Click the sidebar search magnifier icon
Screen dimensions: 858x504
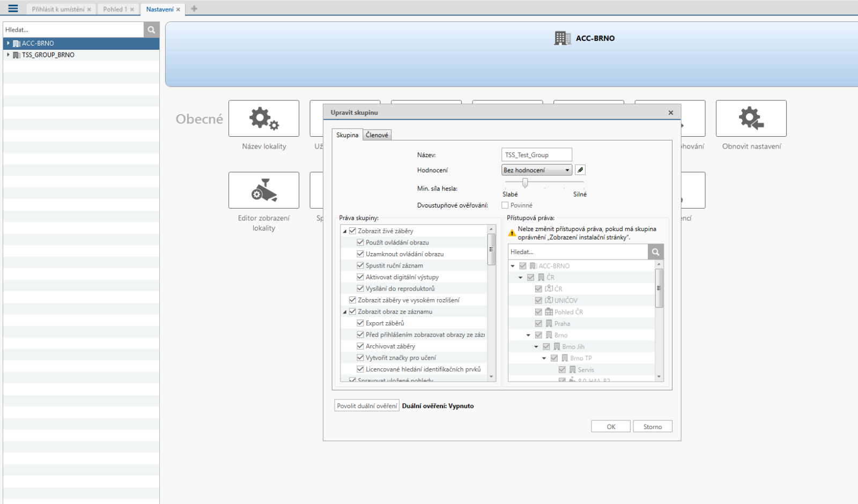pyautogui.click(x=151, y=30)
